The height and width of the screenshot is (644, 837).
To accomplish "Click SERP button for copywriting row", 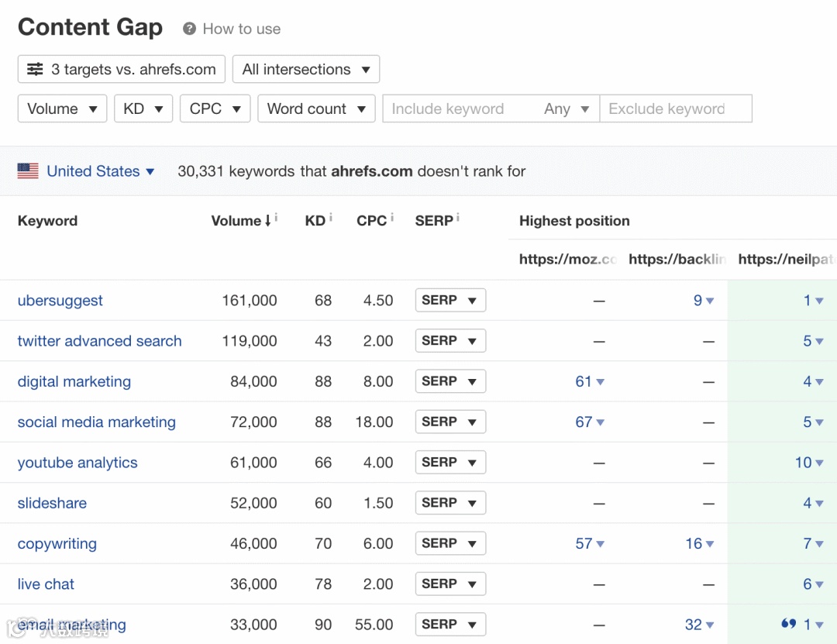I will tap(450, 543).
